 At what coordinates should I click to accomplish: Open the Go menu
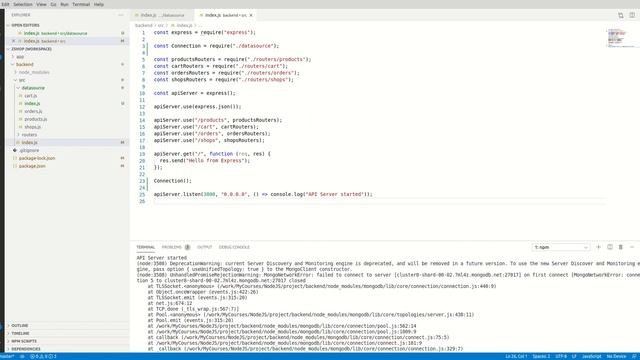coord(53,4)
